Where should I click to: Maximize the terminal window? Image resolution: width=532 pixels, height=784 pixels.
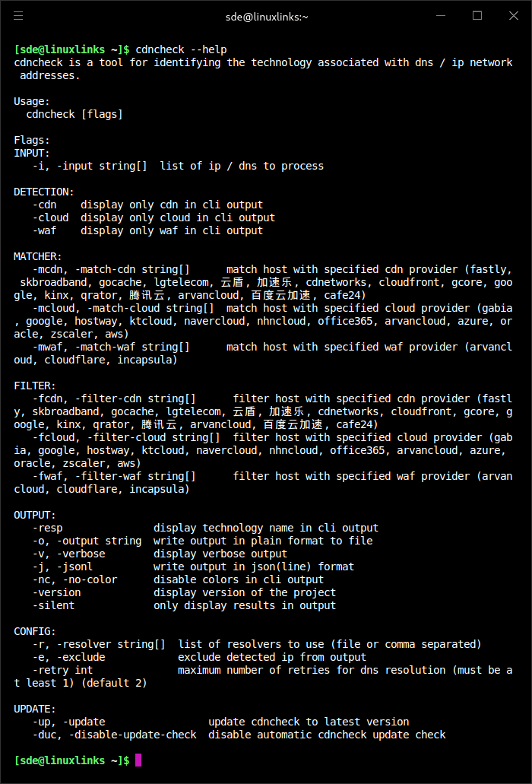477,16
